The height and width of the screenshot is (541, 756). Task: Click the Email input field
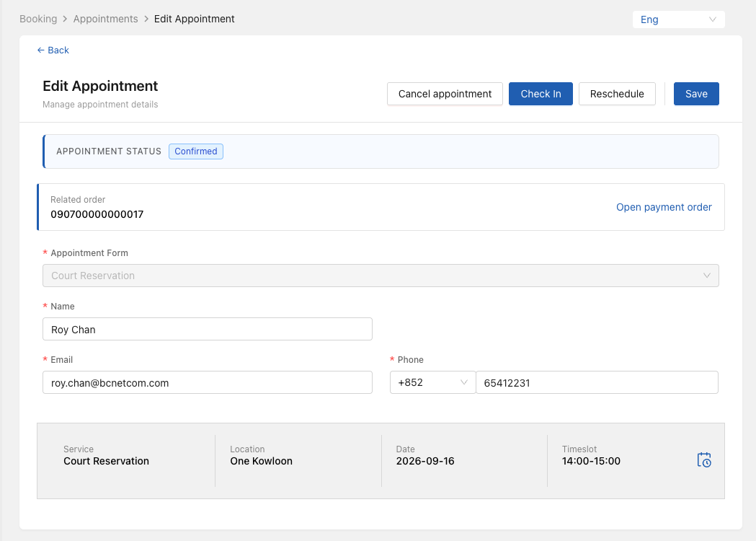(x=208, y=382)
